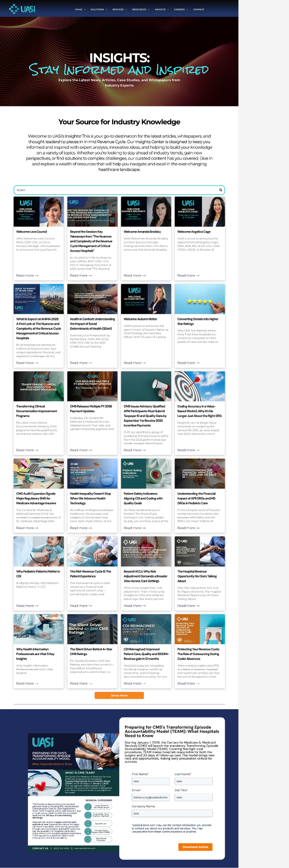Open the baby image Pediatric Patients thumbnail
This screenshot has width=289, height=868.
pyautogui.click(x=39, y=551)
